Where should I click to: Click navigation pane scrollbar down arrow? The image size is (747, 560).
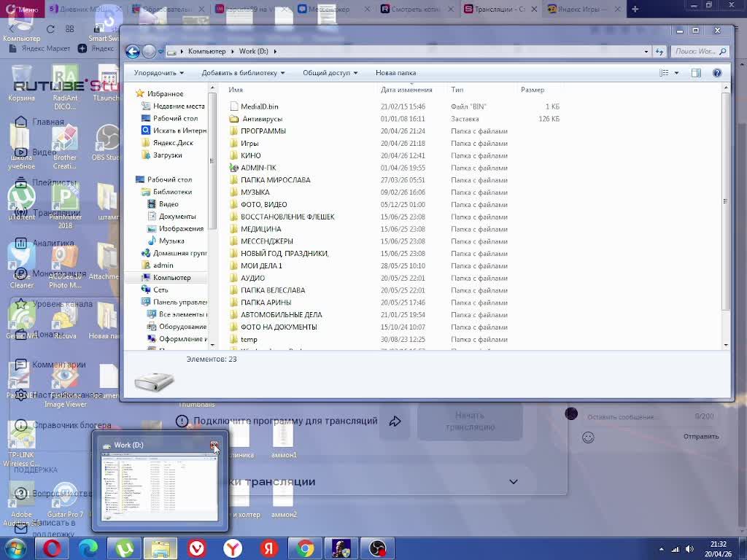tap(212, 345)
